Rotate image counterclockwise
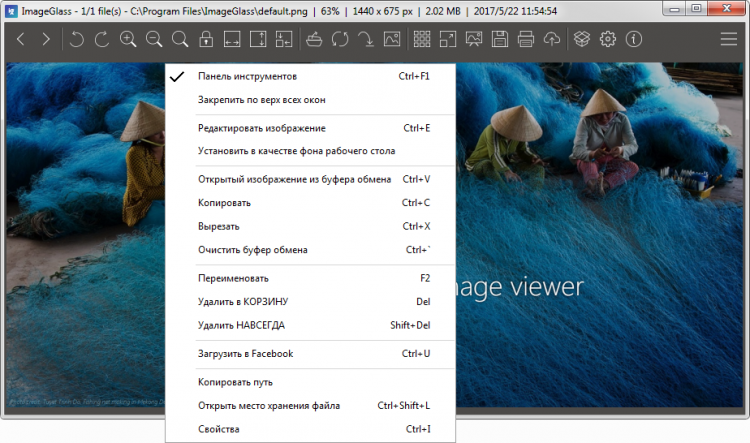This screenshot has height=443, width=750. coord(76,39)
